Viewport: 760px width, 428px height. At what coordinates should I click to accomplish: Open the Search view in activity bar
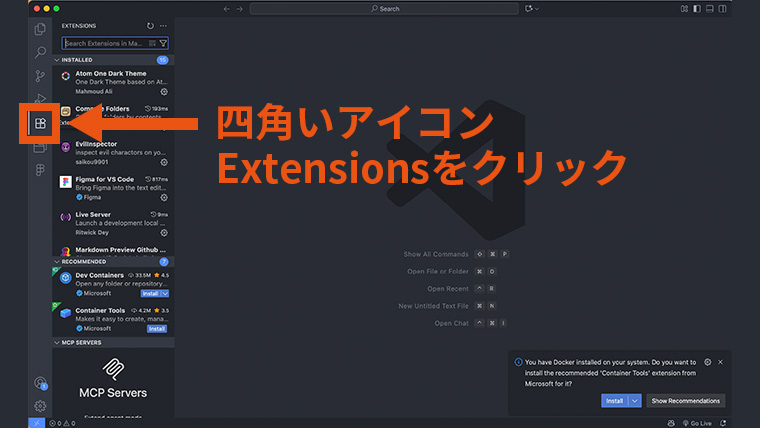point(40,53)
